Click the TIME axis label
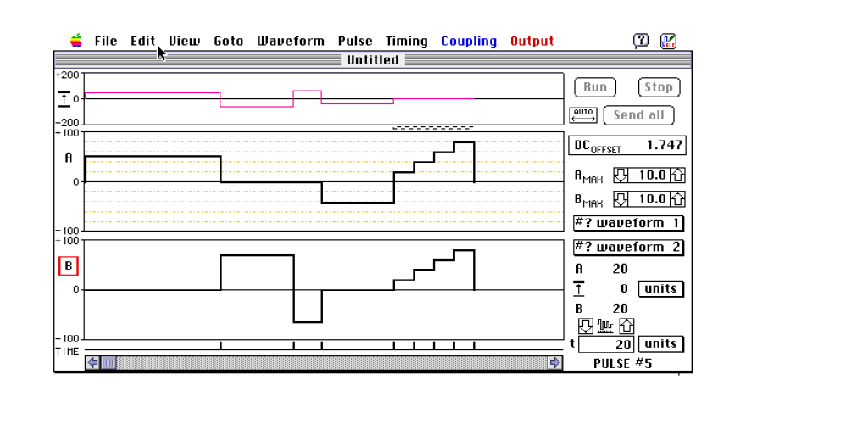868x421 pixels. [67, 352]
